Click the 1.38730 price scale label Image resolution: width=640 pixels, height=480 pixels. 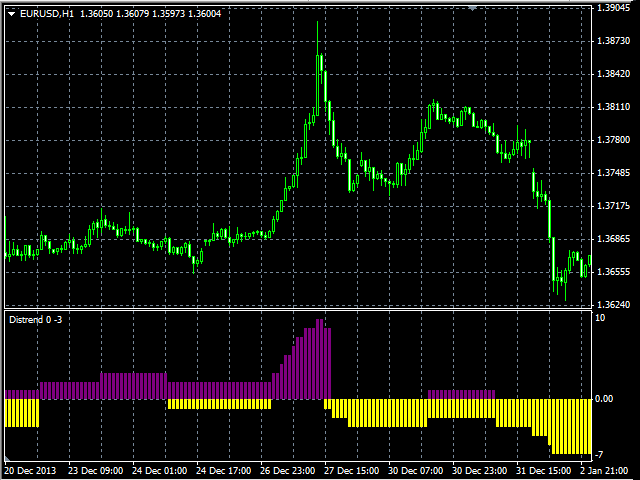pyautogui.click(x=613, y=41)
